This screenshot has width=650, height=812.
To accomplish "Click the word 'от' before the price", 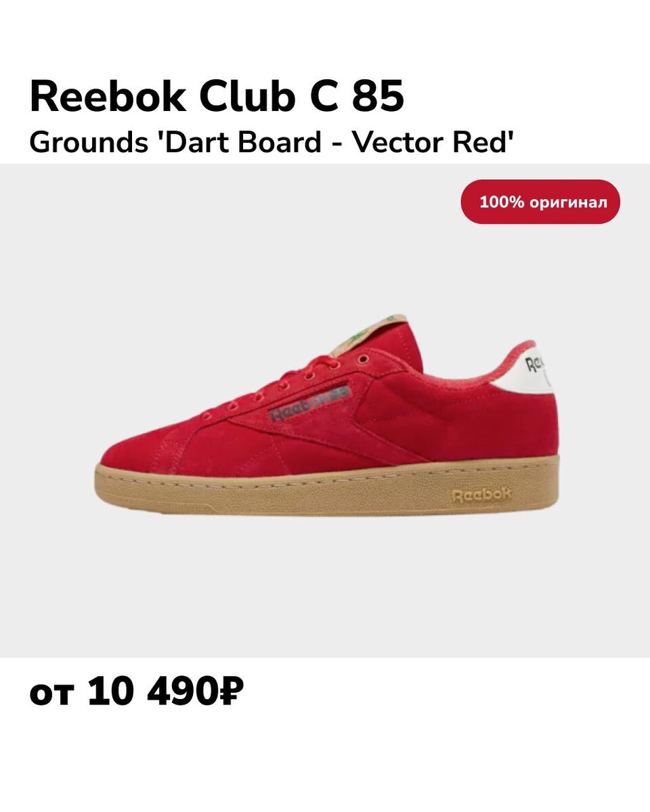I will click(x=51, y=695).
